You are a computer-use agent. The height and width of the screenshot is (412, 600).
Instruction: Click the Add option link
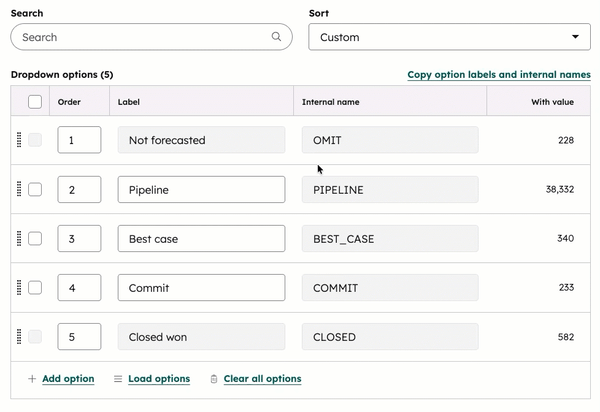coord(68,379)
